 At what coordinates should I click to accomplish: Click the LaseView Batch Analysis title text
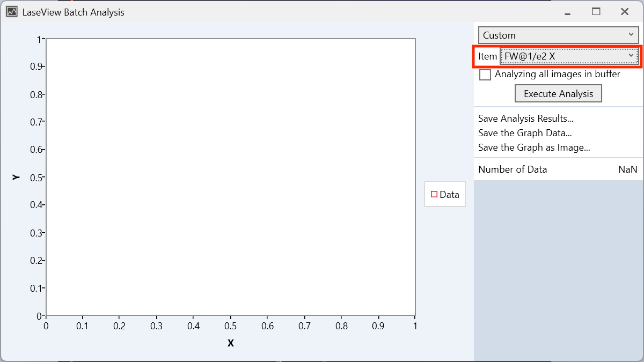coord(73,12)
